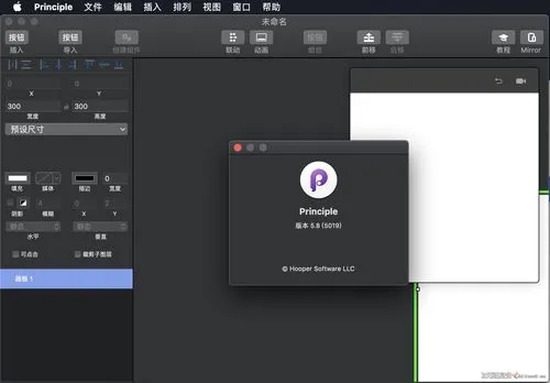Expand the 预设尺寸 preset size dropdown

(66, 129)
